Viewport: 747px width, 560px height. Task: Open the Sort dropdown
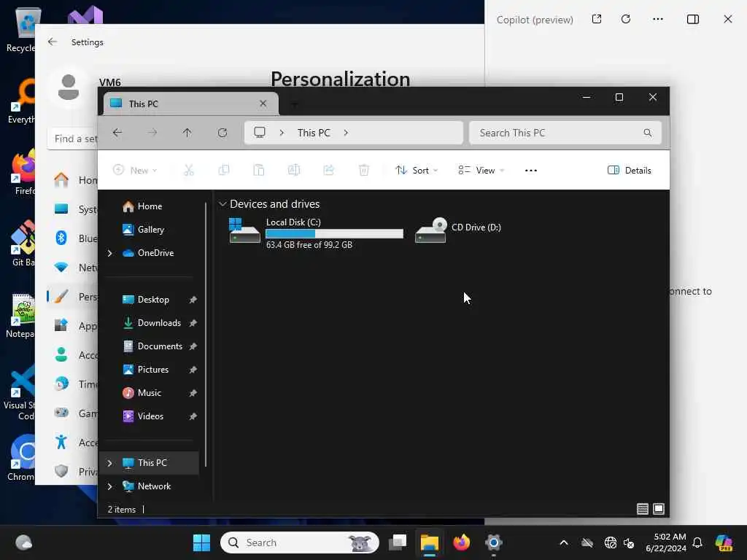[x=417, y=170]
